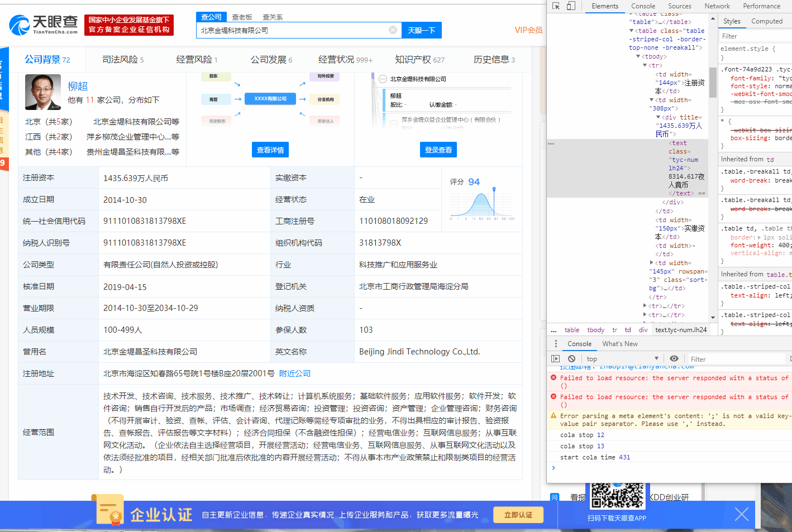The image size is (792, 532).
Task: Select the 公司背景 tab
Action: [x=47, y=59]
